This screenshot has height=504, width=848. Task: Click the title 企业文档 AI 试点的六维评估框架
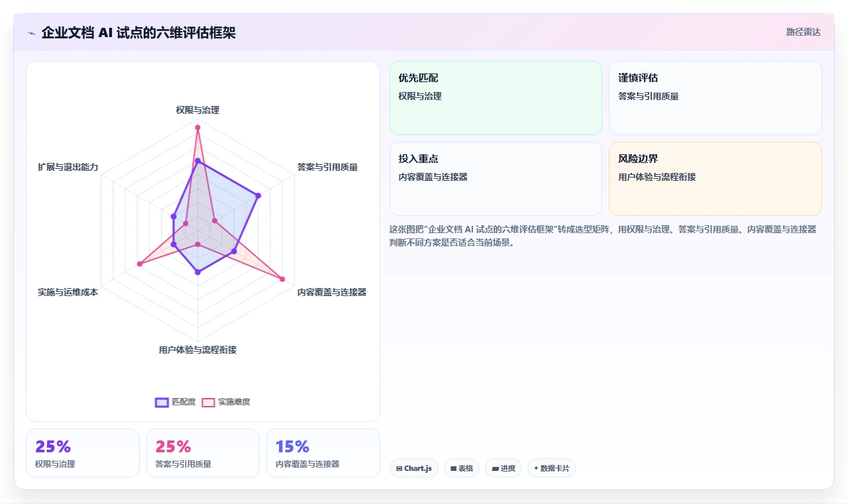point(138,32)
